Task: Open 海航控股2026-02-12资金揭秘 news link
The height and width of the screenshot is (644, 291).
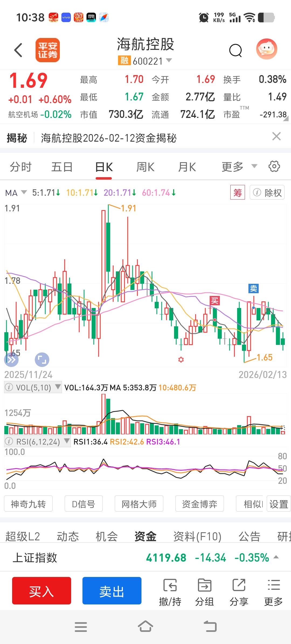Action: [109, 138]
